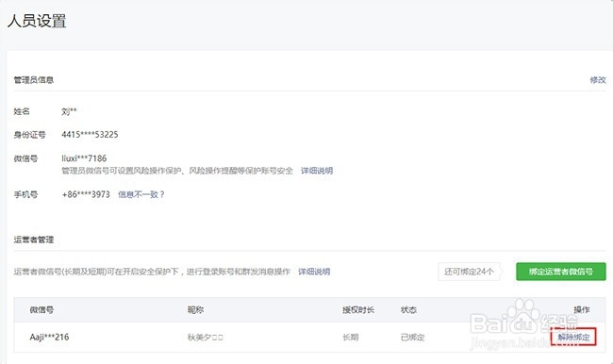
Task: Select the 已绑定 status cell
Action: [412, 337]
